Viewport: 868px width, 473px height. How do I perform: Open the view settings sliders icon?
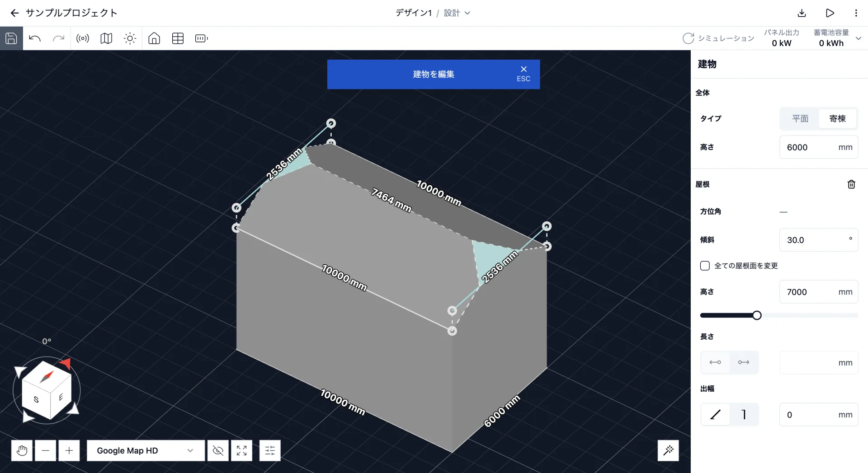tap(270, 450)
